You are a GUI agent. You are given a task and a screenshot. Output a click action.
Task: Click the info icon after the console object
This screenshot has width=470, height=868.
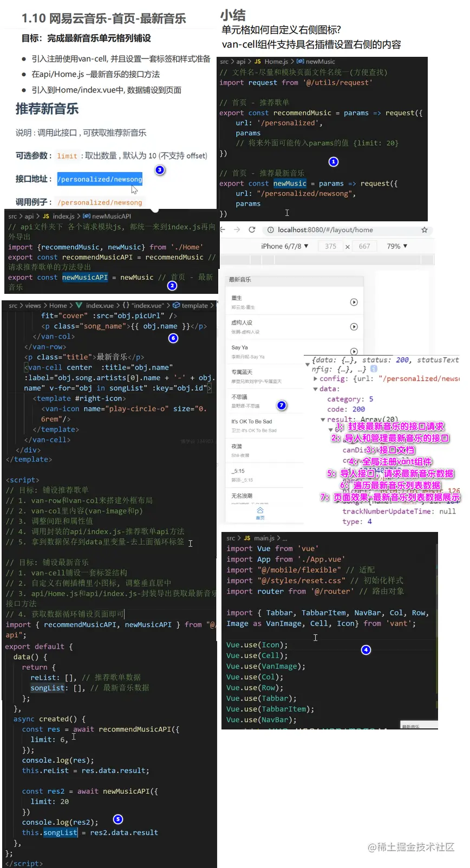click(374, 369)
